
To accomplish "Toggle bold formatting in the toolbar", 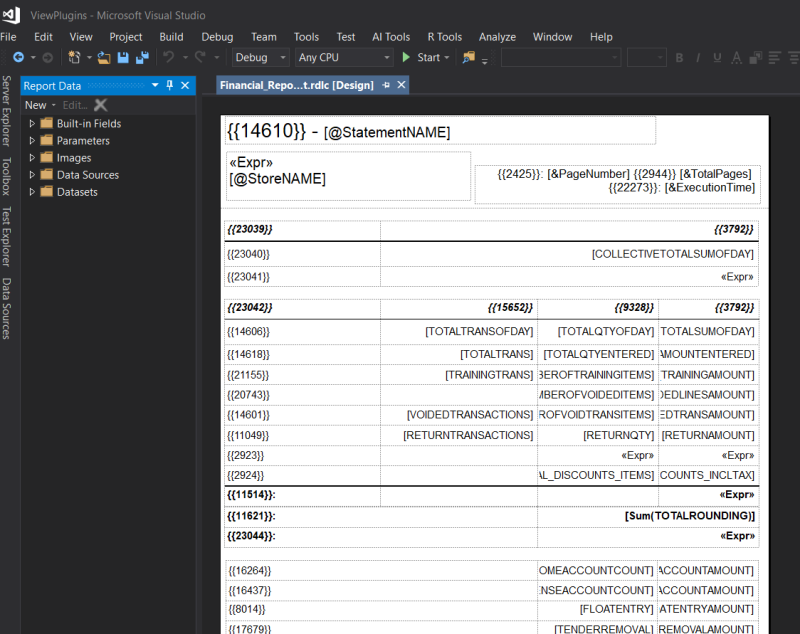I will pos(679,58).
